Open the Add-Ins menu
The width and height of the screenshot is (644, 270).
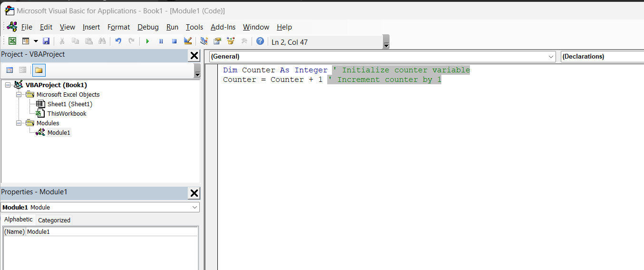coord(223,27)
